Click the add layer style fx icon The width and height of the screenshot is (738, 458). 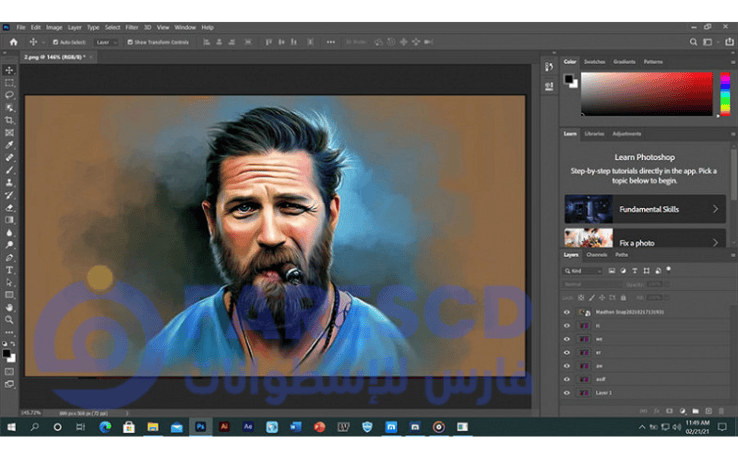click(x=657, y=411)
